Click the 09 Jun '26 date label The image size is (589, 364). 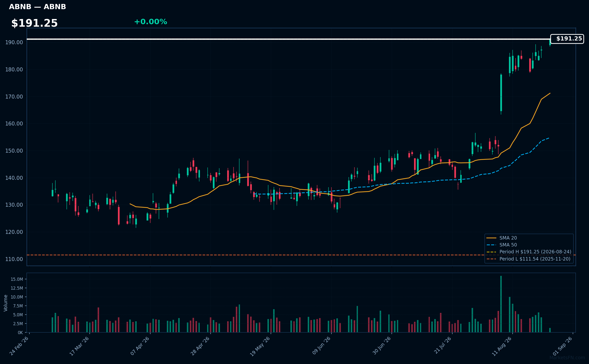point(321,346)
